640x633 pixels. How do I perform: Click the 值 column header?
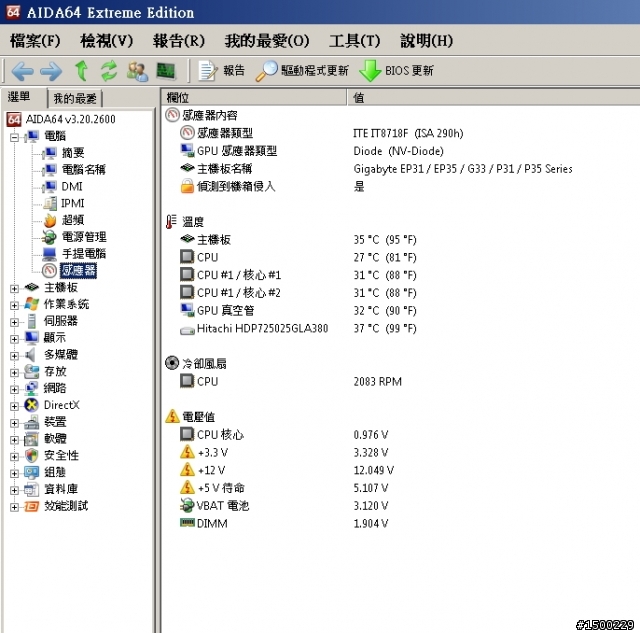pyautogui.click(x=493, y=98)
